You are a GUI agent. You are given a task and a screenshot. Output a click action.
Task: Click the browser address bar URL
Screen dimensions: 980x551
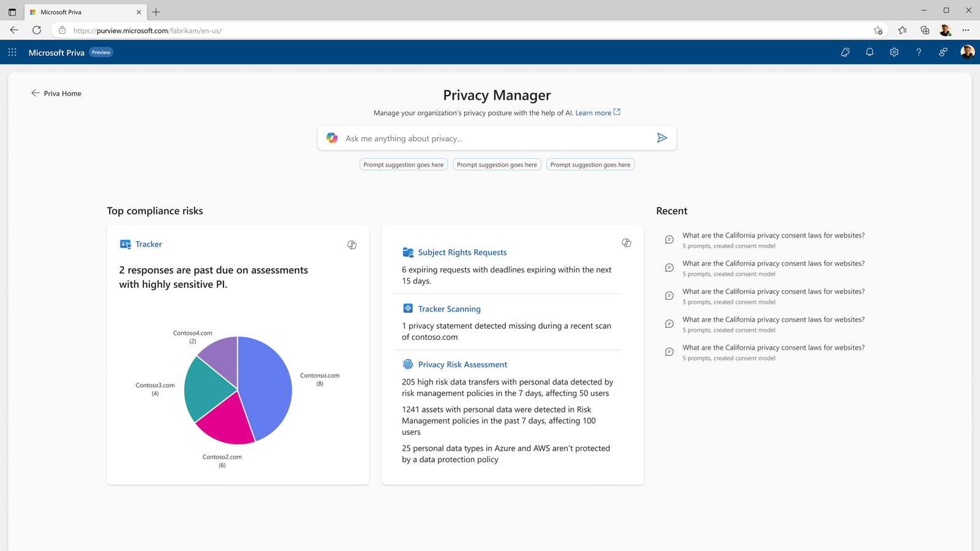(147, 31)
